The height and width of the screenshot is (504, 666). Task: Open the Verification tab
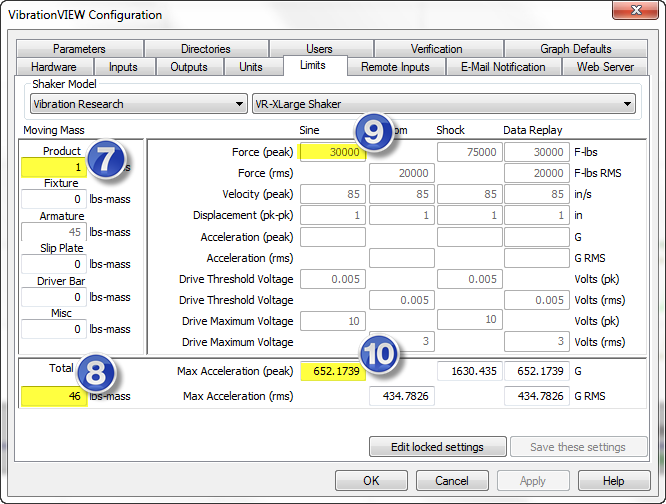pyautogui.click(x=437, y=49)
